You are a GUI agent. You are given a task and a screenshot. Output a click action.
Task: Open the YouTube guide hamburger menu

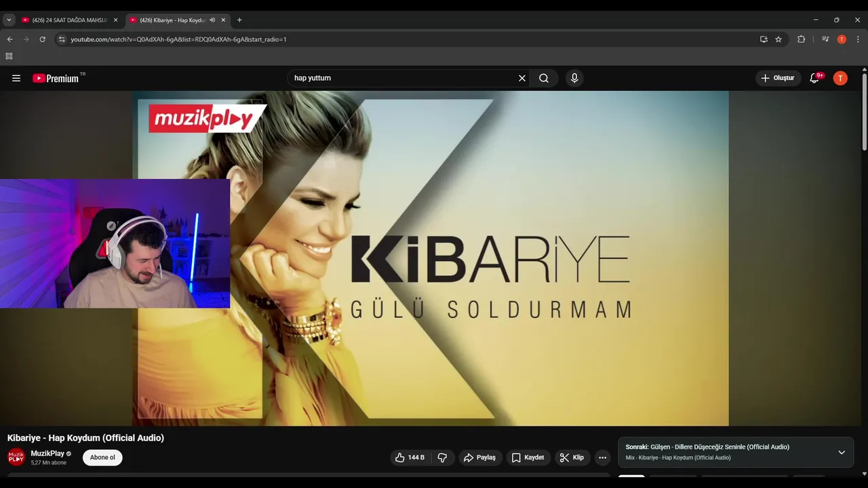click(16, 78)
